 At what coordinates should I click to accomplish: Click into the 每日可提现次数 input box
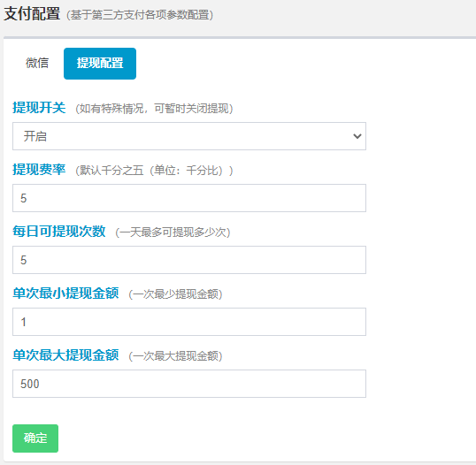[x=189, y=260]
